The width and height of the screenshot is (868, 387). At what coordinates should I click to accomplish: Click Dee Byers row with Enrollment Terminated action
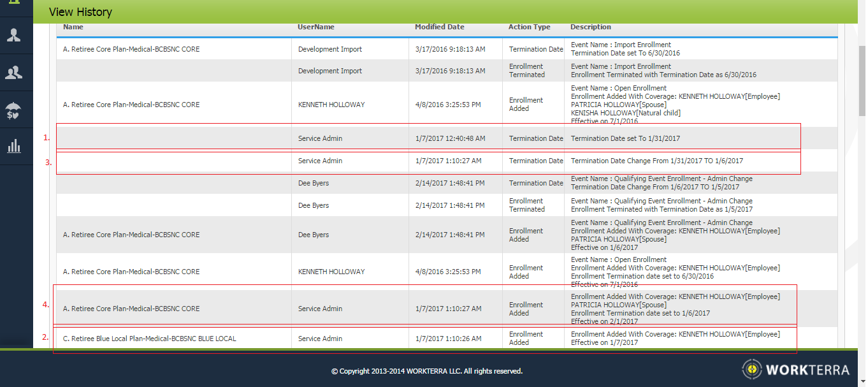(313, 205)
